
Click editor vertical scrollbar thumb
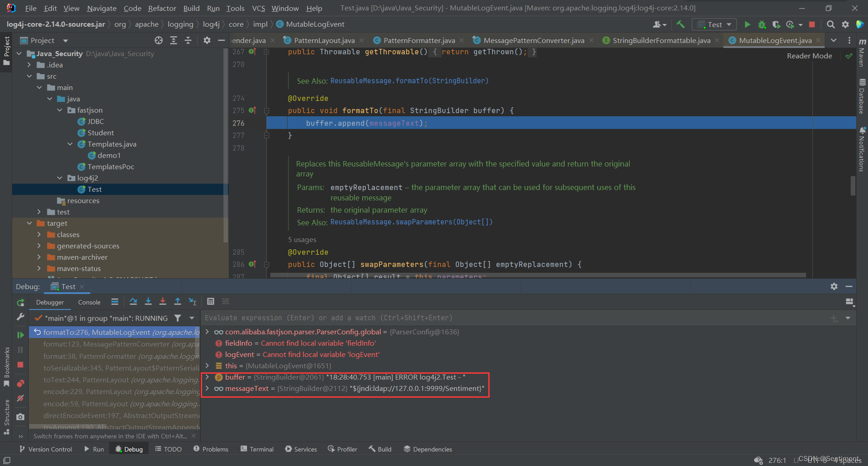pos(853,185)
